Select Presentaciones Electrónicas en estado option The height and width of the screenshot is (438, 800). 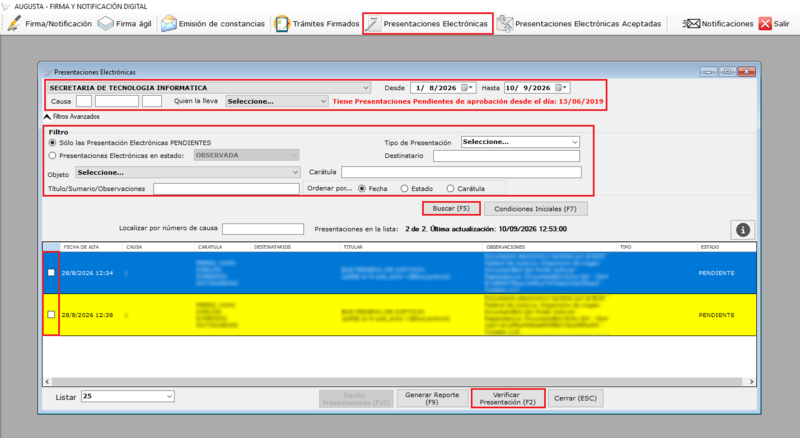[x=52, y=155]
